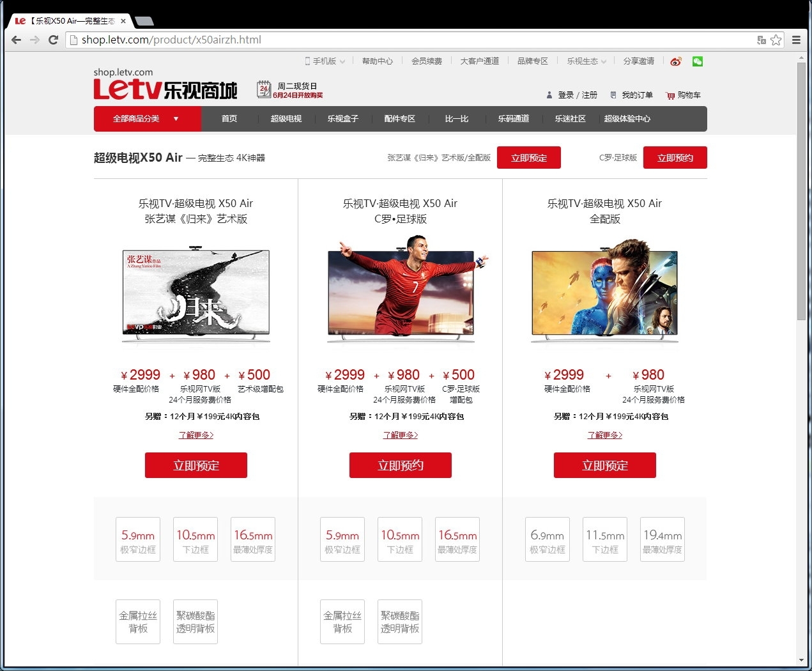The height and width of the screenshot is (671, 812).
Task: Bookmark page using the star icon
Action: click(x=776, y=40)
